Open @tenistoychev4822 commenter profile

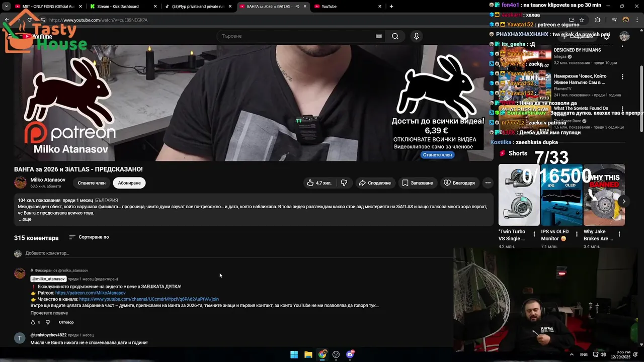(x=48, y=335)
